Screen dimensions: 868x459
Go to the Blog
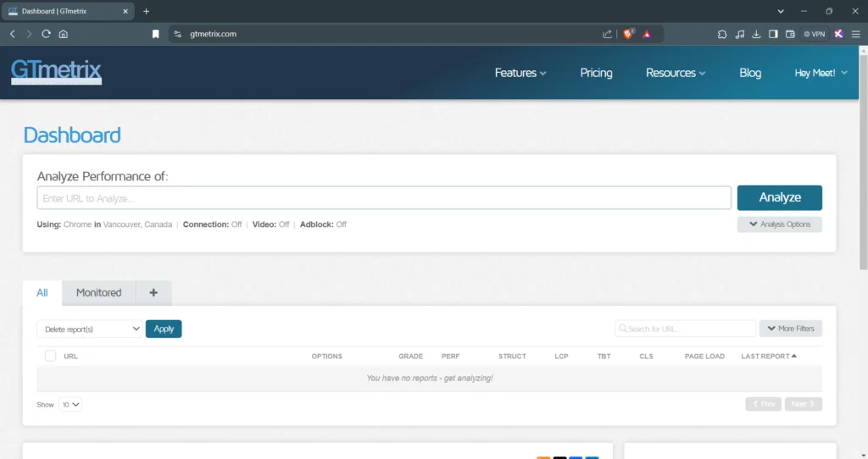750,73
